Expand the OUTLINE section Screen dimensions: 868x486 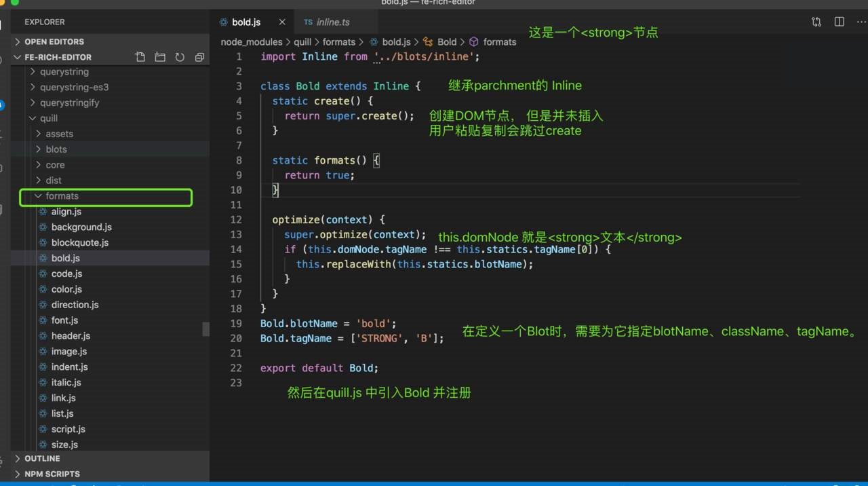tap(42, 459)
